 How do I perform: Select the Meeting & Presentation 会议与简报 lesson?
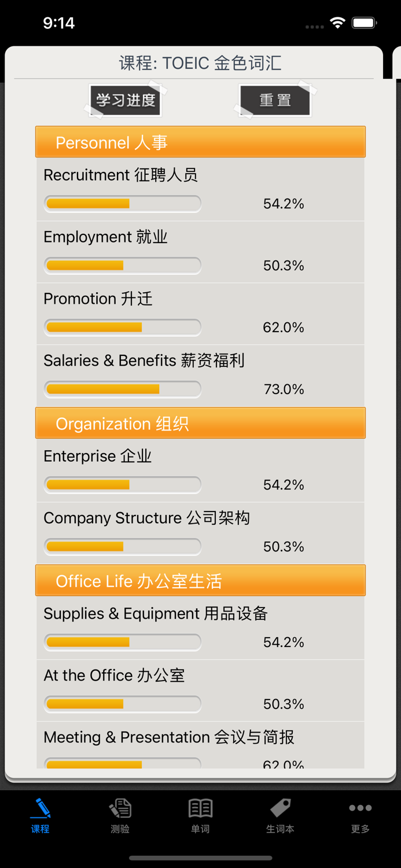[200, 744]
